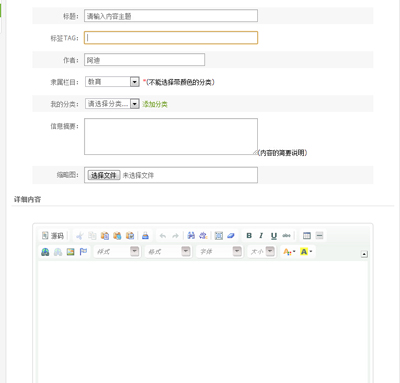
Task: Click the 源码 source code button
Action: 53,236
